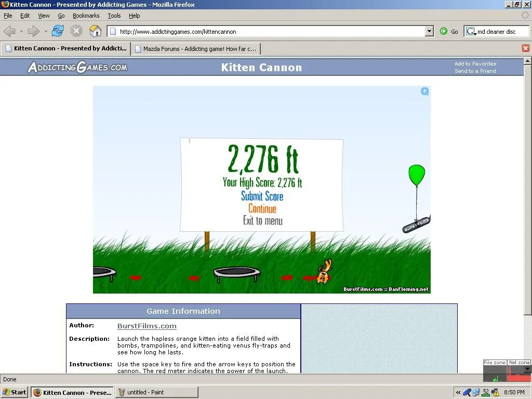Switch to the Mazda Forums tab
This screenshot has width=532, height=399.
click(196, 49)
